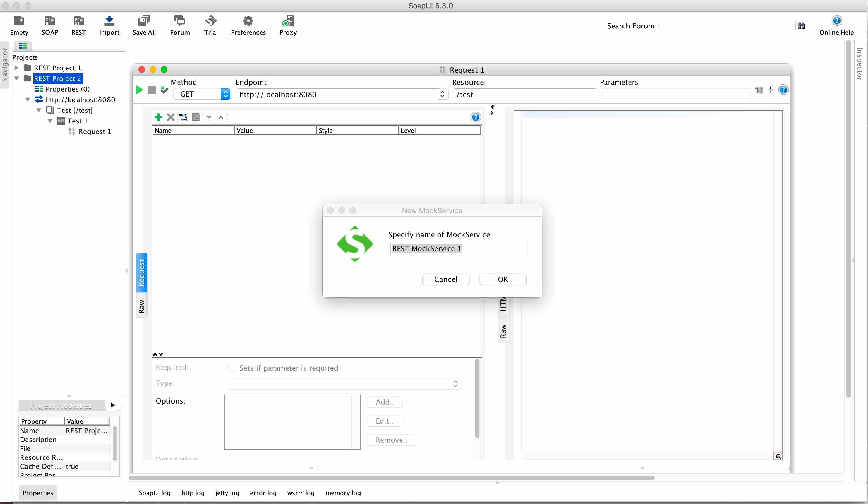
Task: Open the Proxy settings icon
Action: pyautogui.click(x=288, y=25)
